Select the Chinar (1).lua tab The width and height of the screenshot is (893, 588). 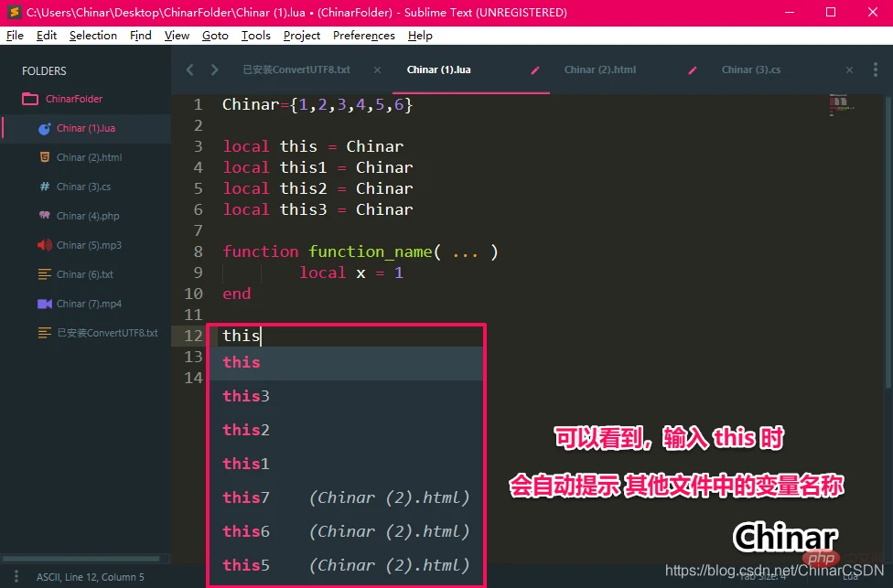[x=438, y=69]
